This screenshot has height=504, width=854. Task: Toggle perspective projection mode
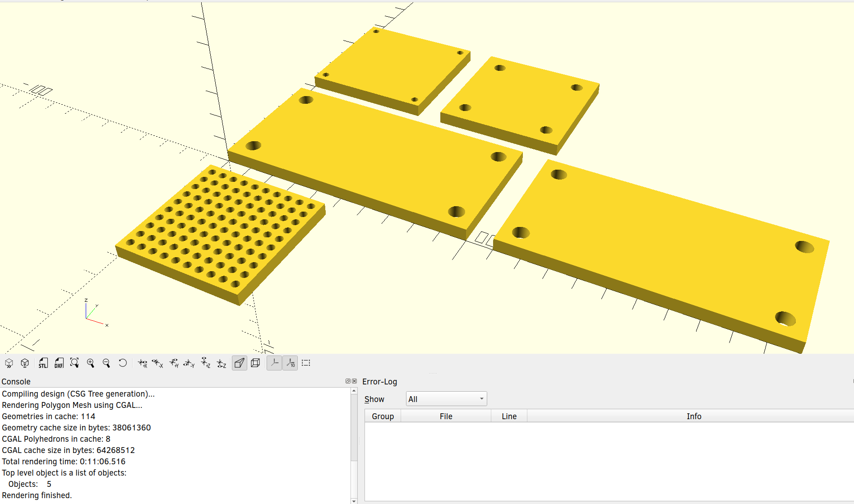point(240,363)
